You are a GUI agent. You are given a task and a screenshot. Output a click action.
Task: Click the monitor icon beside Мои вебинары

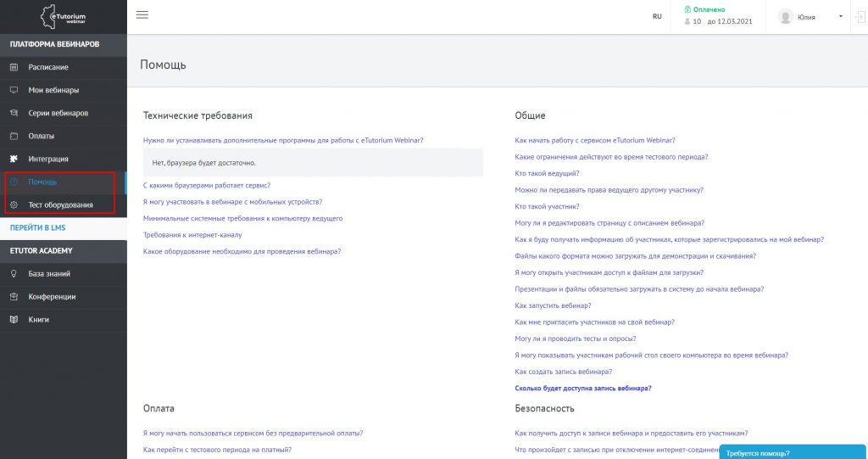tap(14, 90)
